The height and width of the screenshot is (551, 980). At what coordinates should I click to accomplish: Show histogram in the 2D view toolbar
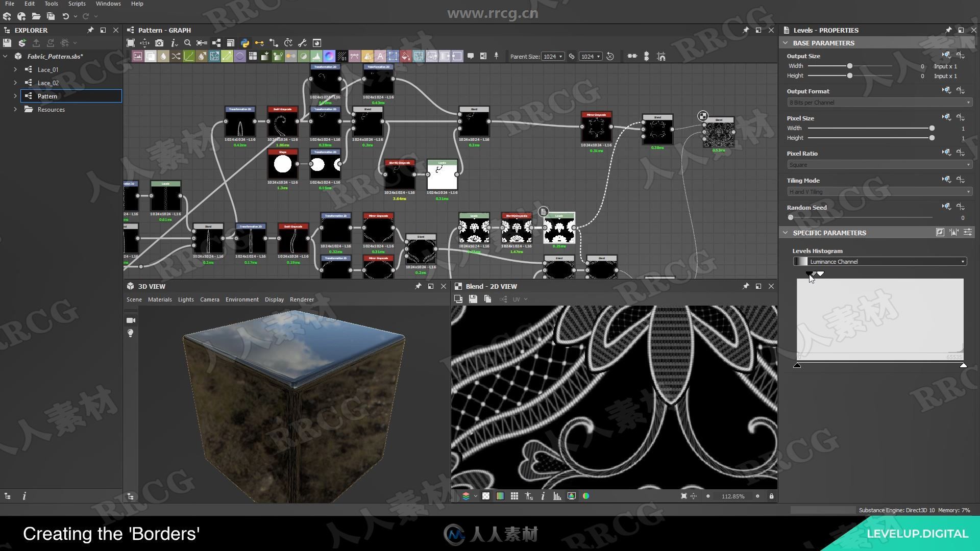point(557,496)
